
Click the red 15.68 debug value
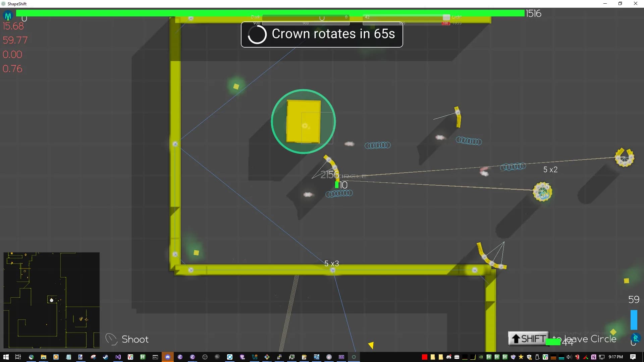pyautogui.click(x=13, y=26)
